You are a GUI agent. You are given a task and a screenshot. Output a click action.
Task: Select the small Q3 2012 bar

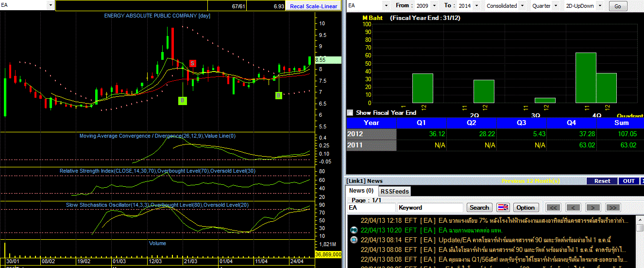545,101
